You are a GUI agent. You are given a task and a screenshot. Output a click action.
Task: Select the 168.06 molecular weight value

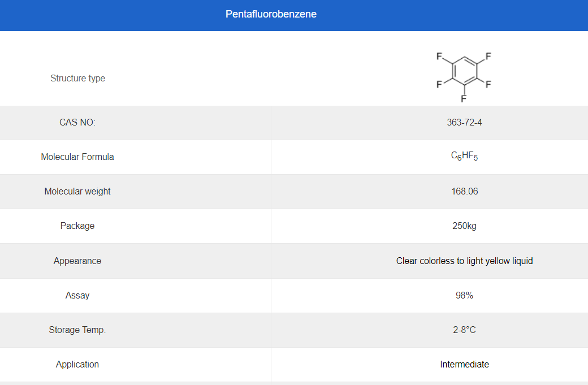tap(464, 192)
